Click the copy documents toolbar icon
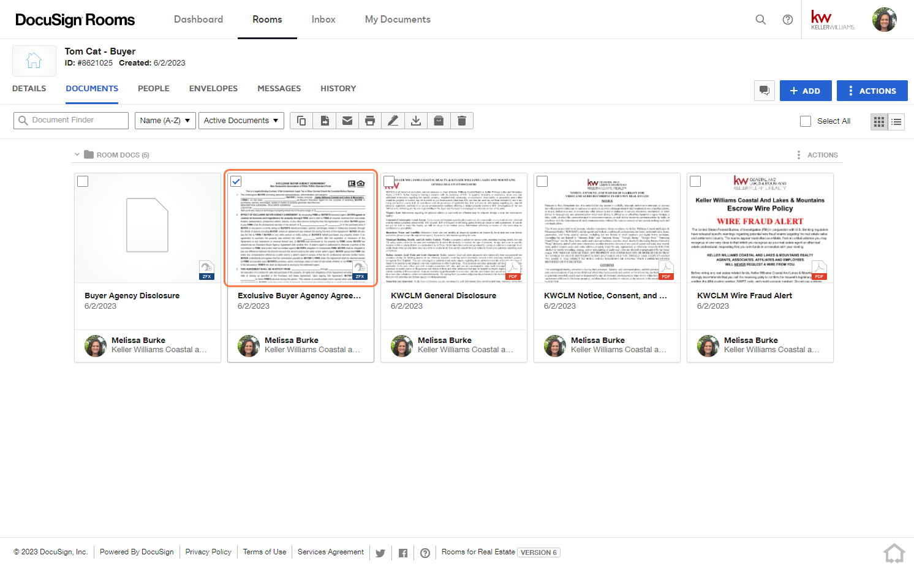The image size is (914, 588). 301,121
